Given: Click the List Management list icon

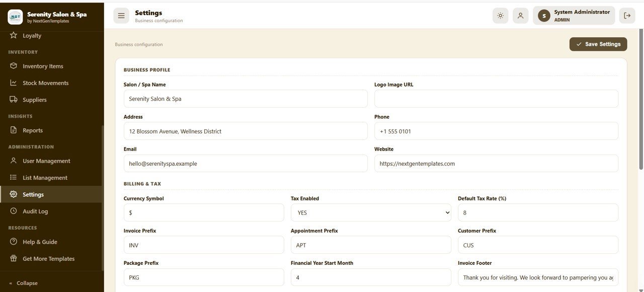Looking at the screenshot, I should tap(14, 177).
